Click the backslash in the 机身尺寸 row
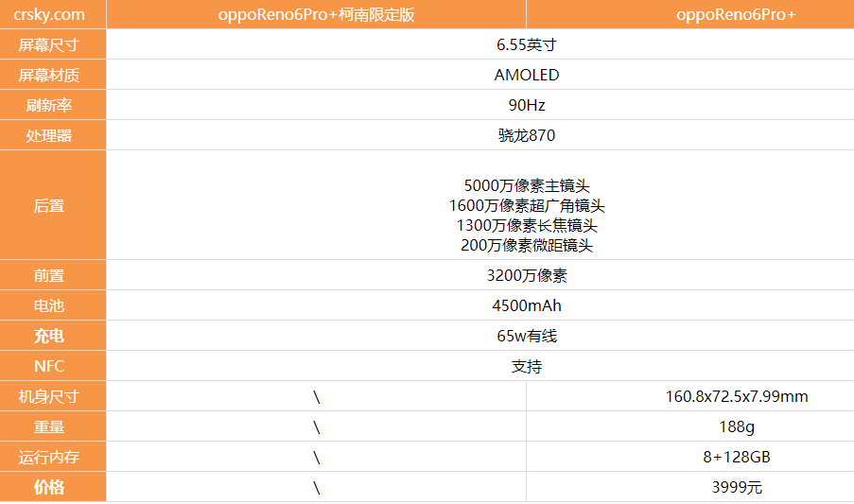The width and height of the screenshot is (854, 504). point(317,397)
